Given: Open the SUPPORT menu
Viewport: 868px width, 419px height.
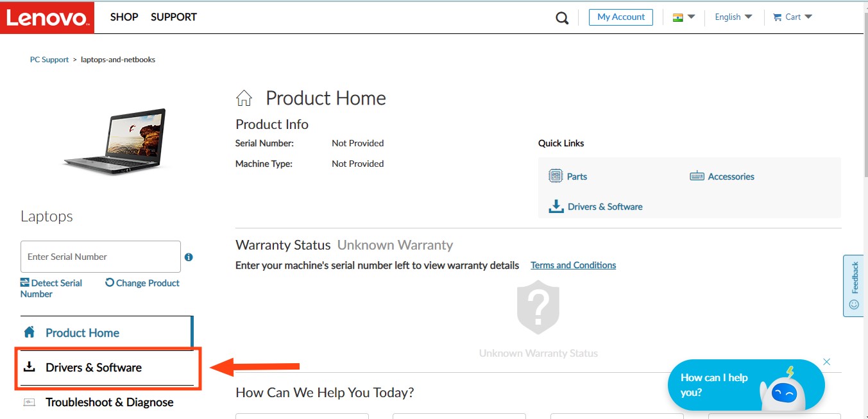Looking at the screenshot, I should 174,17.
